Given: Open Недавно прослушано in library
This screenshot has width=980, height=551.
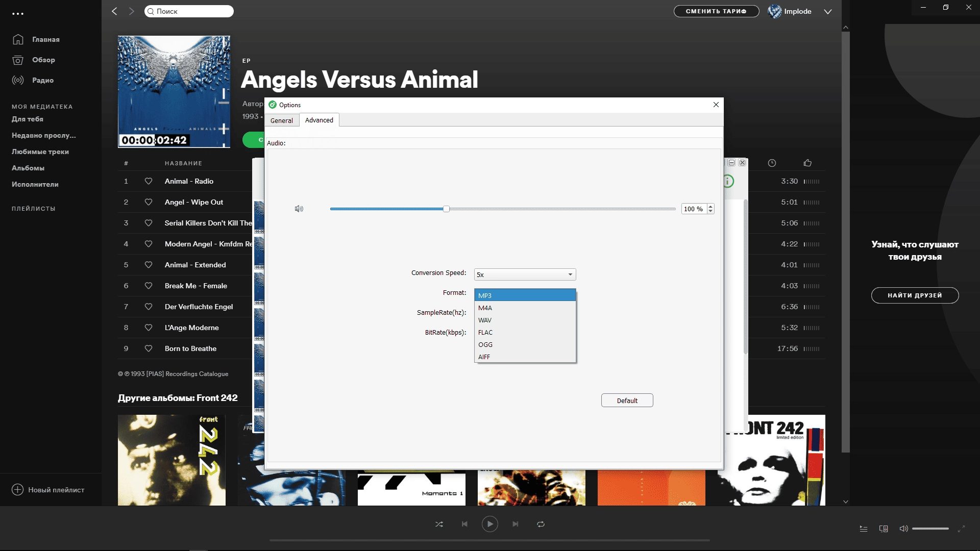Looking at the screenshot, I should pyautogui.click(x=44, y=135).
